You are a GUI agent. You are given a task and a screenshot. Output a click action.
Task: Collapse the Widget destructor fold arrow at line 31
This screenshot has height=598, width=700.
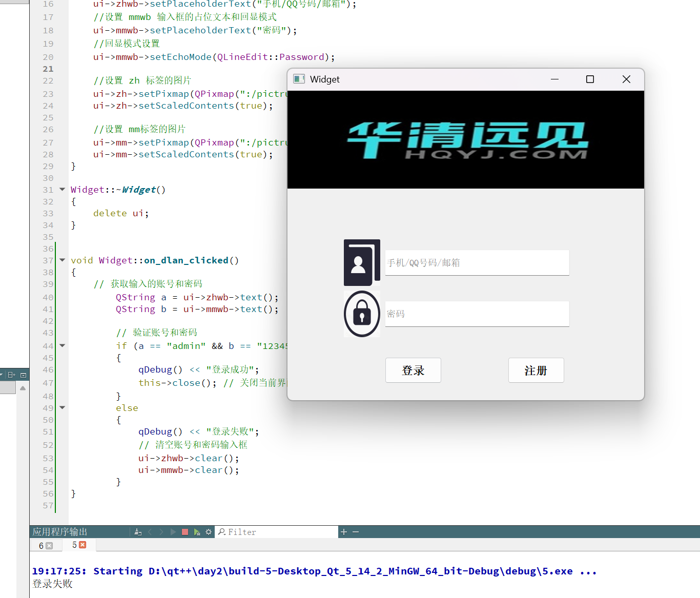click(63, 189)
